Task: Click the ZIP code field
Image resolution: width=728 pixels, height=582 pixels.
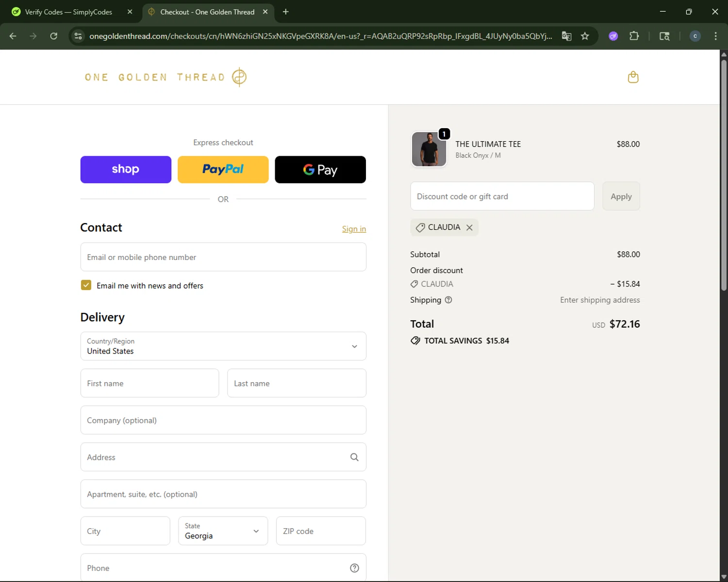Action: point(321,531)
